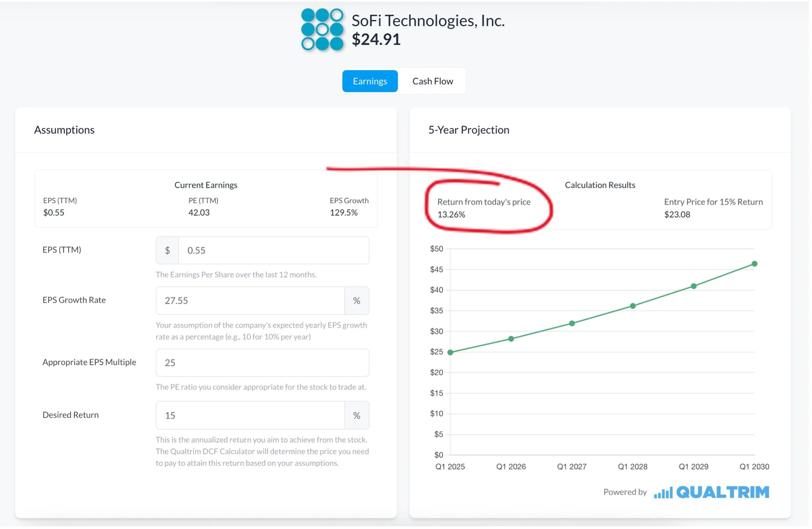Switch to the Cash Flow tab
Screen dimensions: 812x529
433,81
